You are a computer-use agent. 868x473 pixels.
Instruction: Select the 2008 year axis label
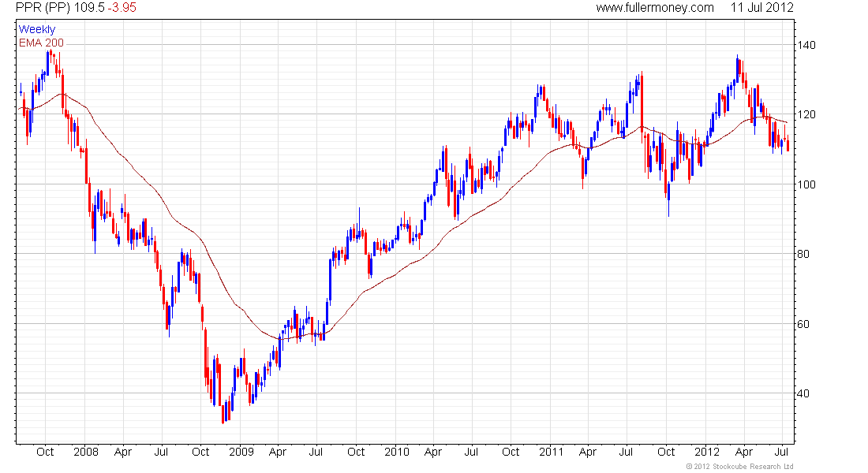pyautogui.click(x=86, y=452)
